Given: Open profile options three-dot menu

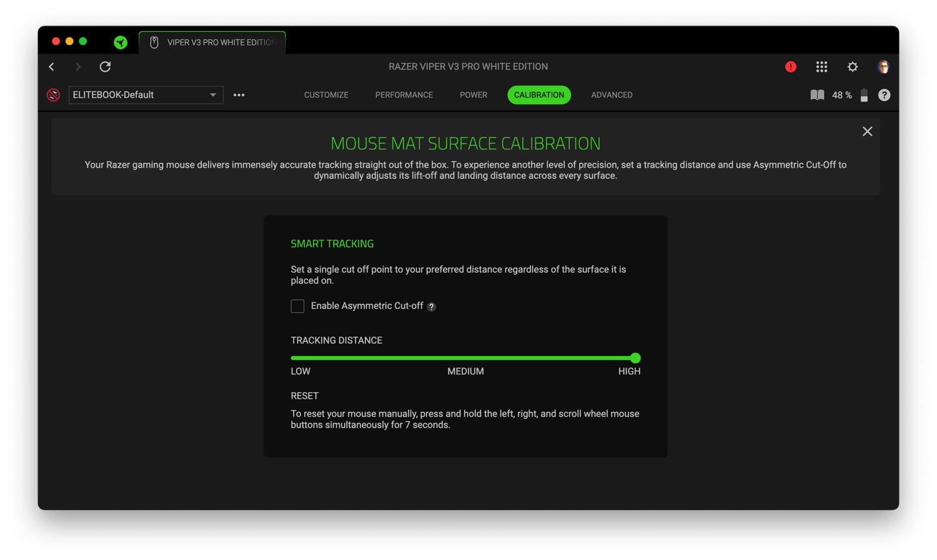Looking at the screenshot, I should pyautogui.click(x=239, y=95).
